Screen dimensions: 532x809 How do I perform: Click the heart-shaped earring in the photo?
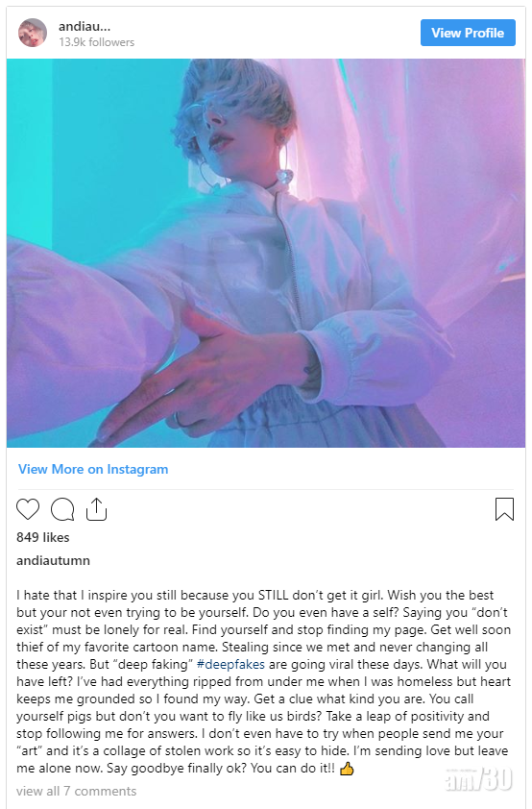(x=284, y=176)
